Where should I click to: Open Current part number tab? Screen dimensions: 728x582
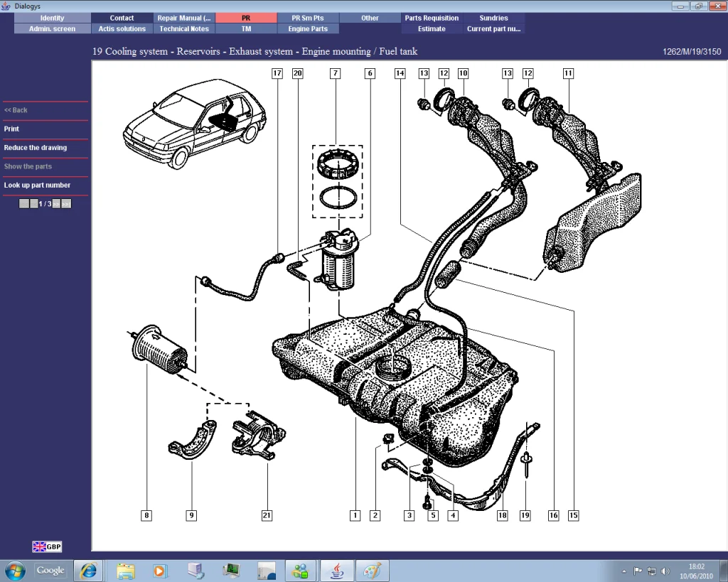(493, 28)
